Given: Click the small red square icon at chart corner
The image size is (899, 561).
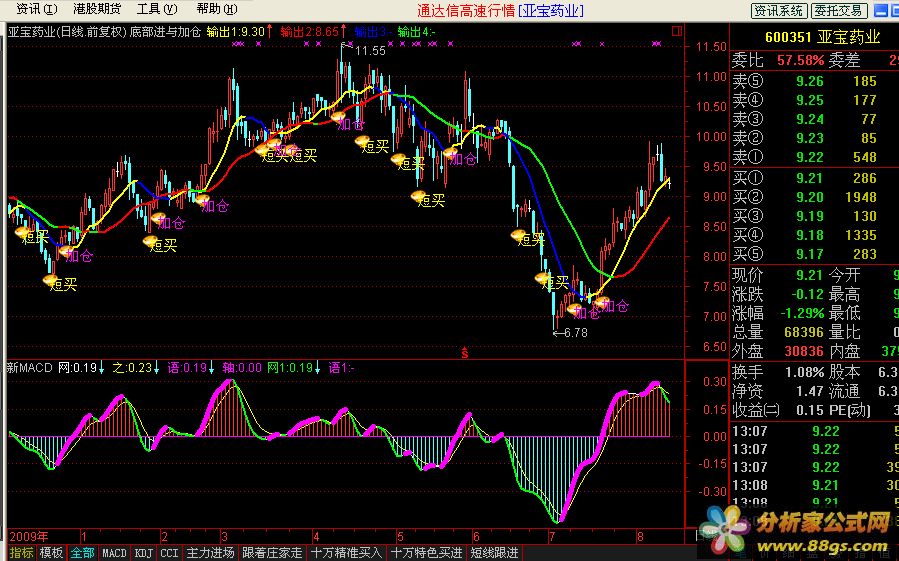Looking at the screenshot, I should (x=677, y=30).
